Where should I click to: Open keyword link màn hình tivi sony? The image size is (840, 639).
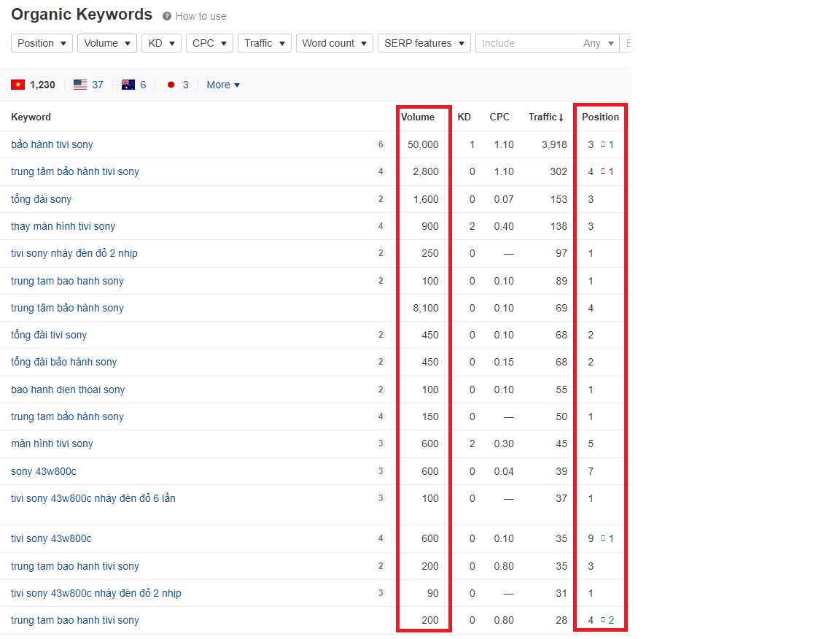52,444
